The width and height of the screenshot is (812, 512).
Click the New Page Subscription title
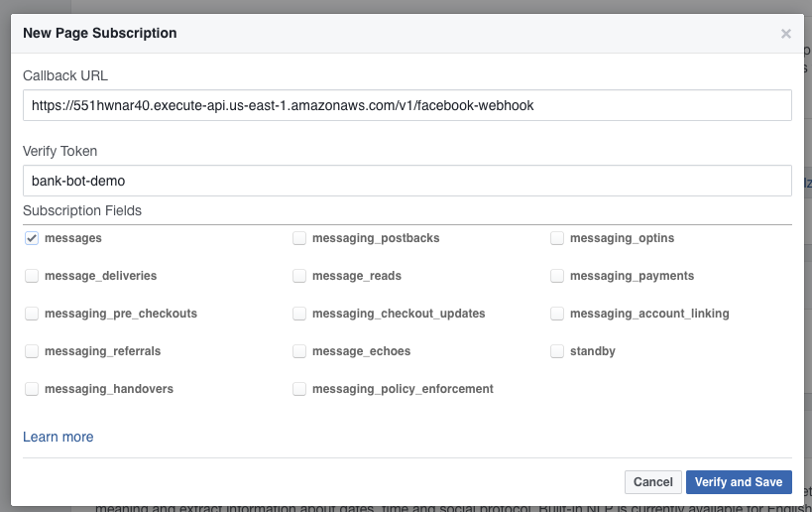(100, 33)
